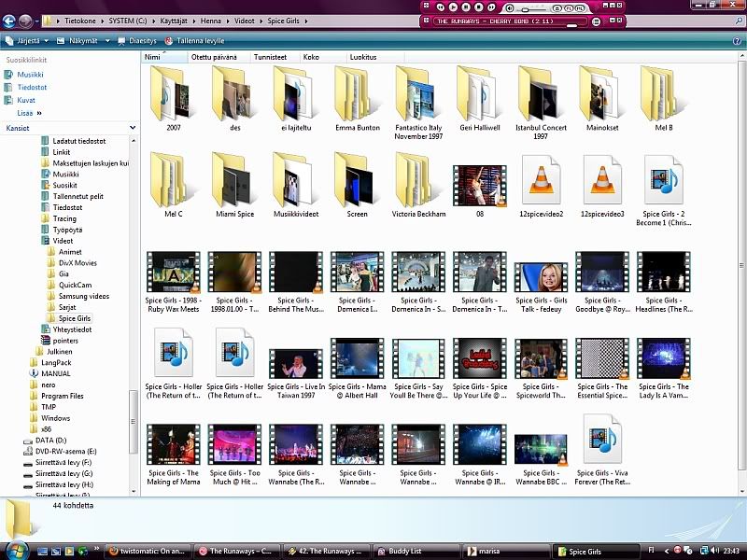
Task: Click the Play button in the media player
Action: (453, 7)
